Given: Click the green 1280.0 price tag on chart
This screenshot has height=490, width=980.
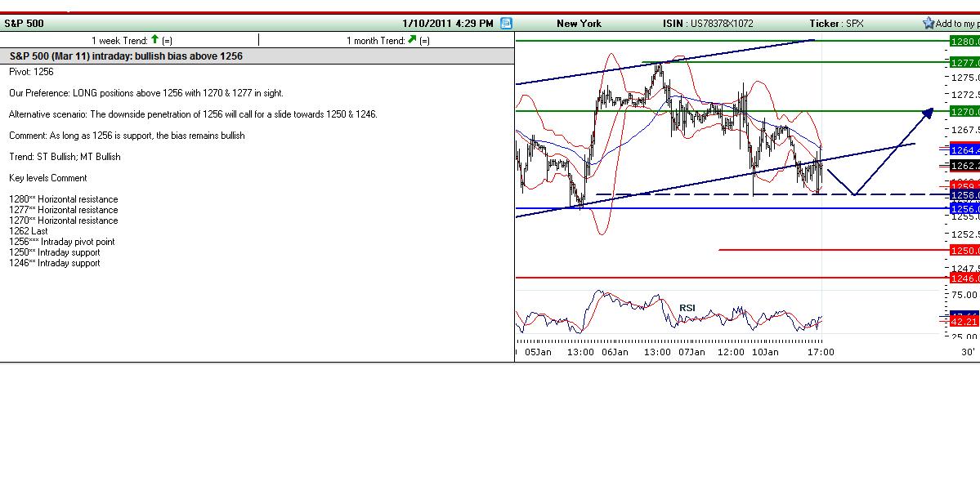Looking at the screenshot, I should click(964, 41).
